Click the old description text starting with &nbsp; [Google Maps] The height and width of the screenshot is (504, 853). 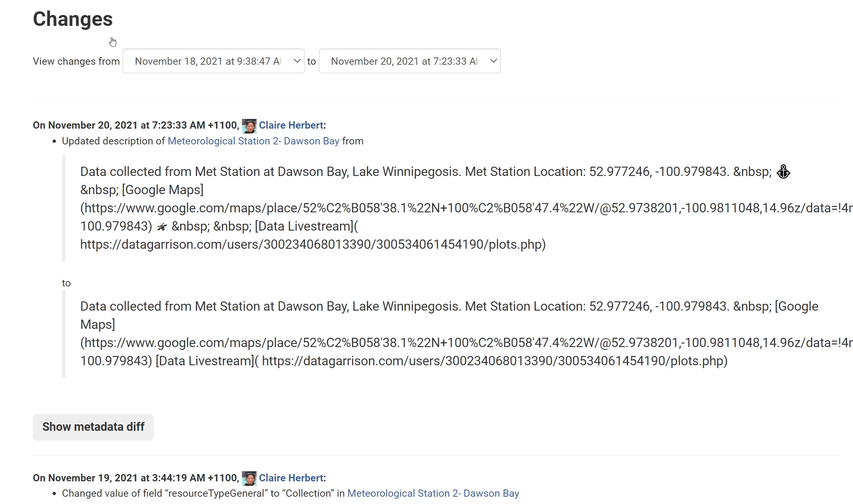coord(142,190)
